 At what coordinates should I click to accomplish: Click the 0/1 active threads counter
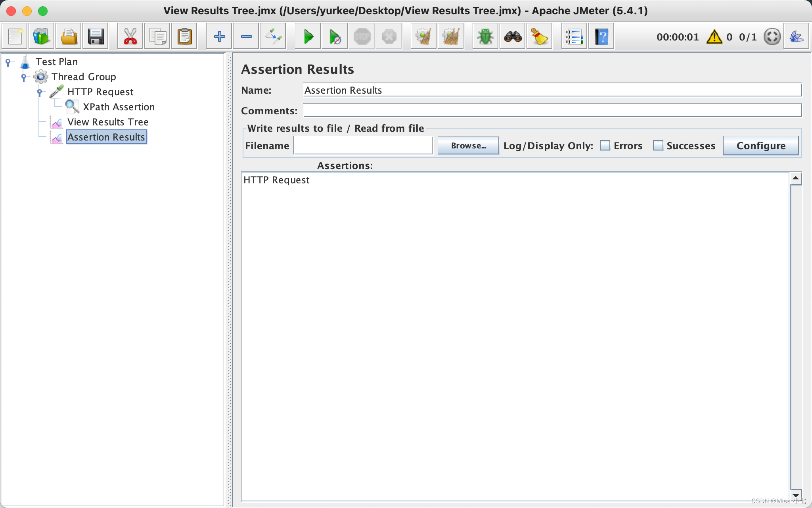(x=748, y=37)
